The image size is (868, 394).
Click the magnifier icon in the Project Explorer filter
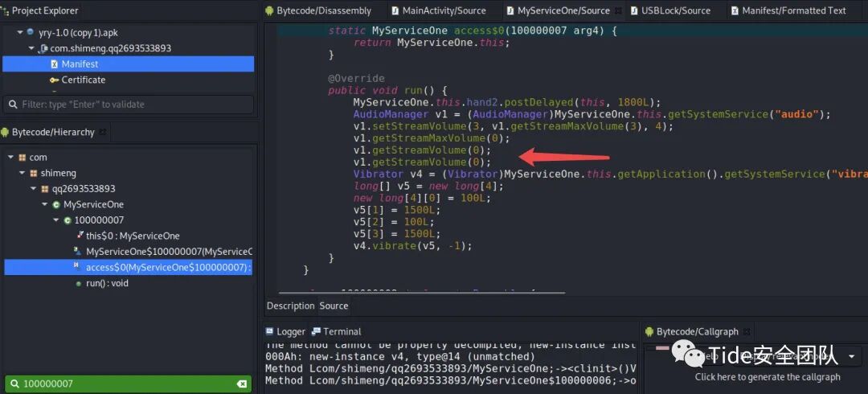click(x=13, y=105)
